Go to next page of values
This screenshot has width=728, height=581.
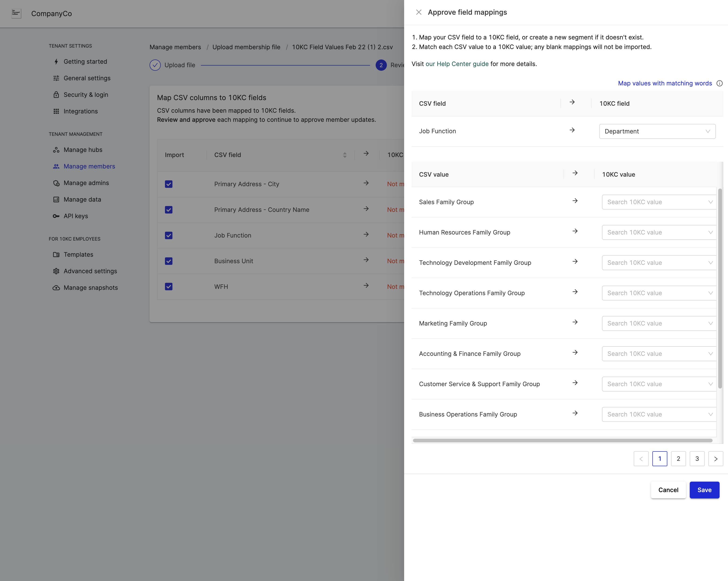(x=715, y=458)
